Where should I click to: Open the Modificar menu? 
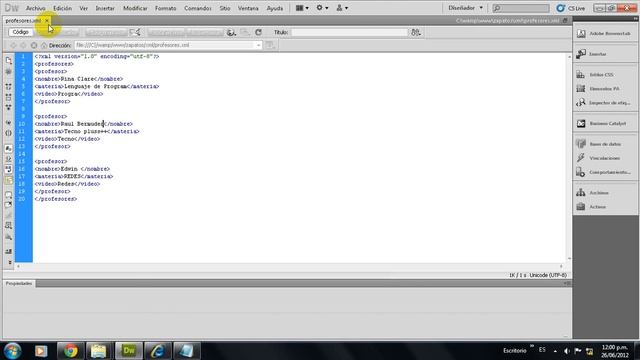coord(135,8)
